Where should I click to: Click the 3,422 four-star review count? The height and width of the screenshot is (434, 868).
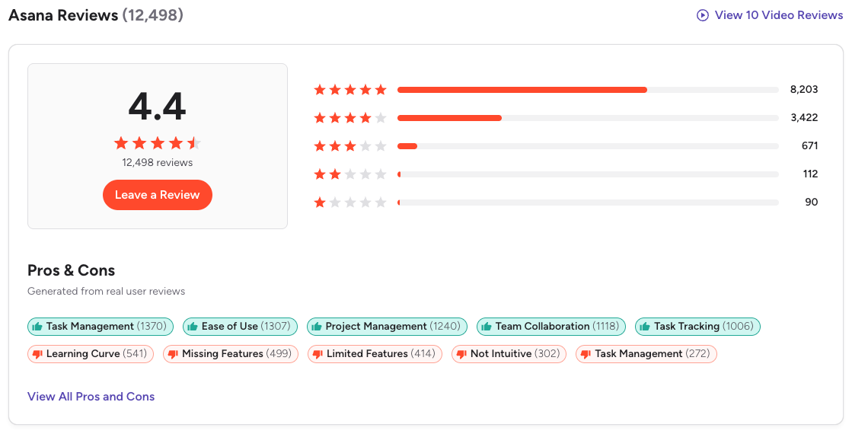coord(804,118)
